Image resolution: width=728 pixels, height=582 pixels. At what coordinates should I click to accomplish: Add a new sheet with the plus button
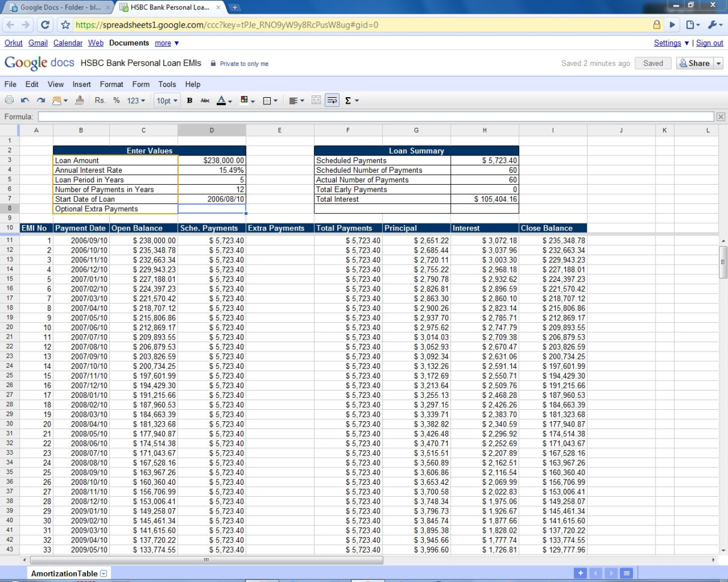pos(580,573)
